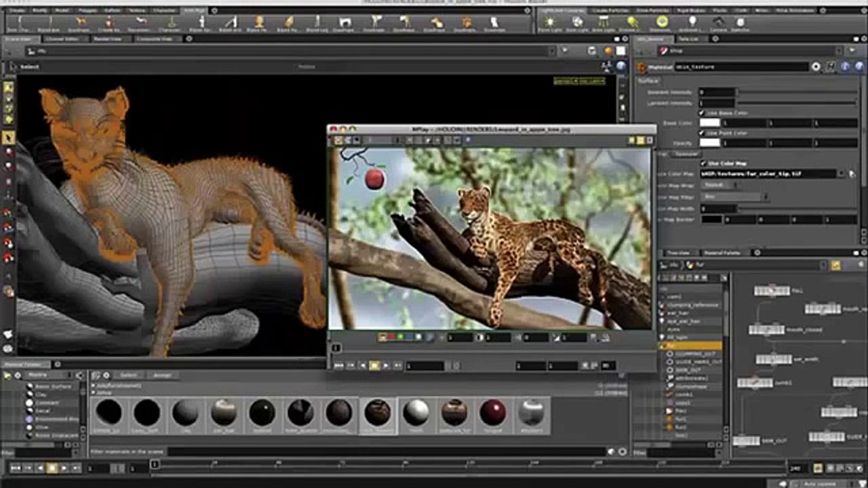Click the Base Color white swatch
Viewport: 868px width, 488px height.
pyautogui.click(x=709, y=123)
